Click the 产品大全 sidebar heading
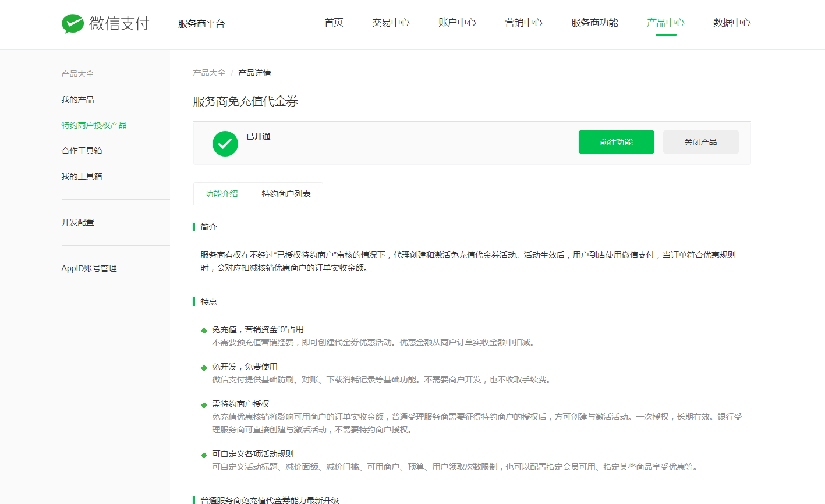Screen dimensions: 825x504 tap(77, 74)
